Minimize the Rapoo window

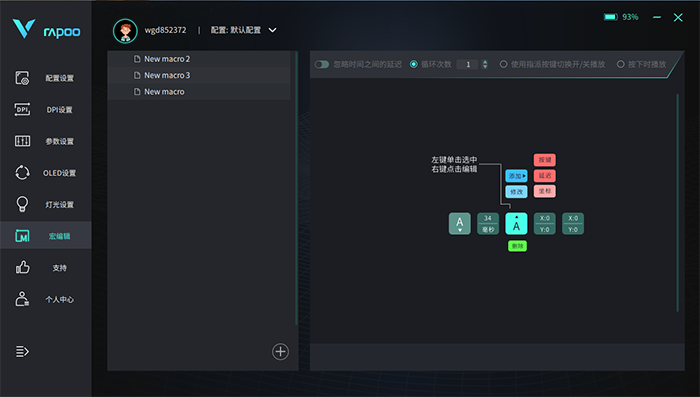click(x=657, y=17)
